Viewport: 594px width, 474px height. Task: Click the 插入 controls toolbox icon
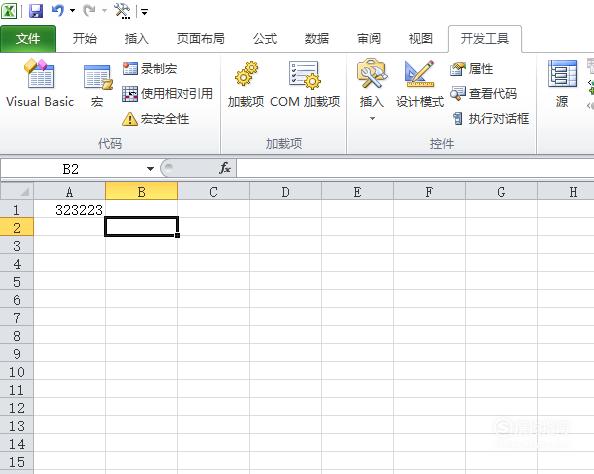[372, 74]
